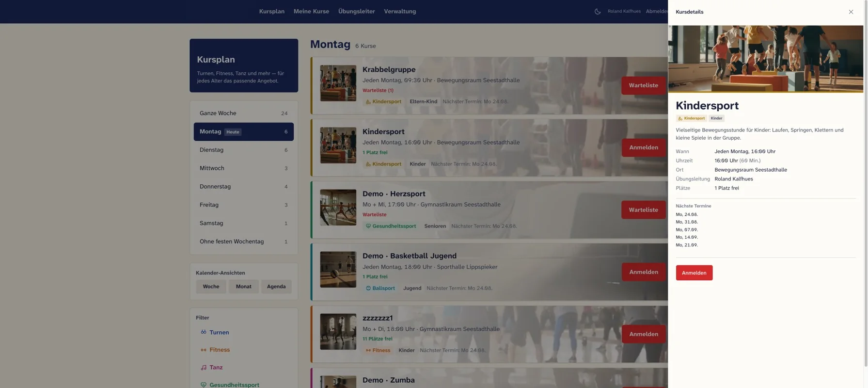The image size is (868, 388).
Task: Filter courses by Turnen
Action: click(219, 332)
